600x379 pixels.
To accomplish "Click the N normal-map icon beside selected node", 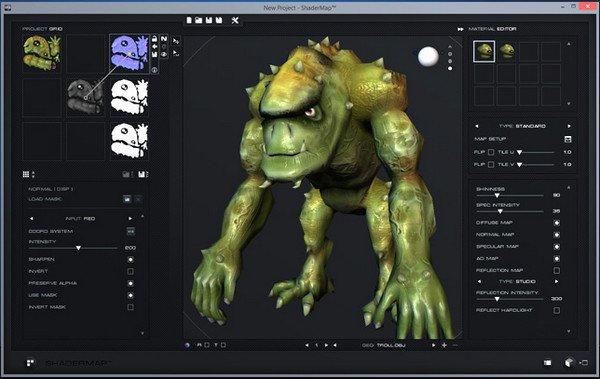I will click(x=164, y=39).
